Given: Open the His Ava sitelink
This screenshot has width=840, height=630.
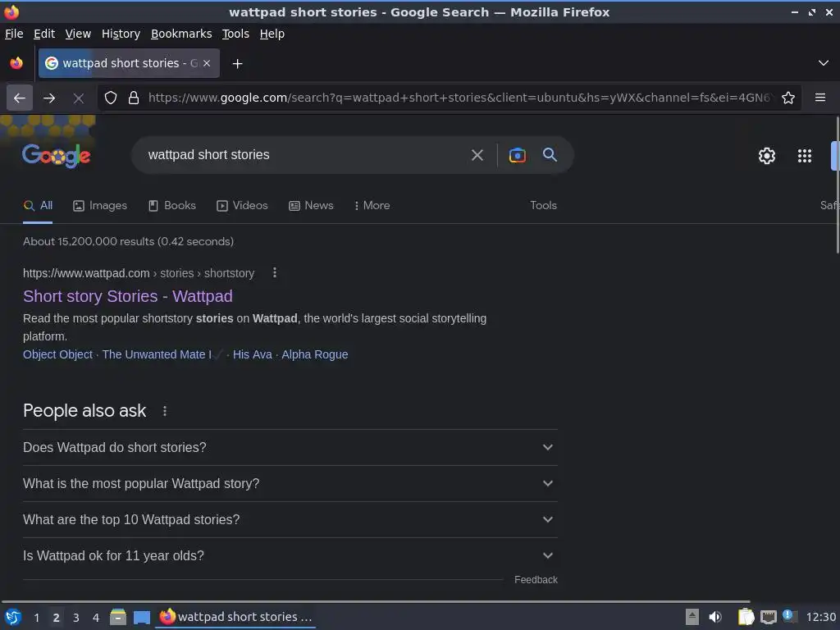Looking at the screenshot, I should click(253, 354).
